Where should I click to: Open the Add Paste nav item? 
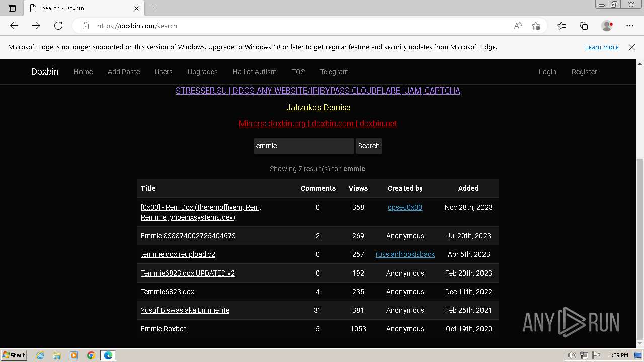point(124,72)
